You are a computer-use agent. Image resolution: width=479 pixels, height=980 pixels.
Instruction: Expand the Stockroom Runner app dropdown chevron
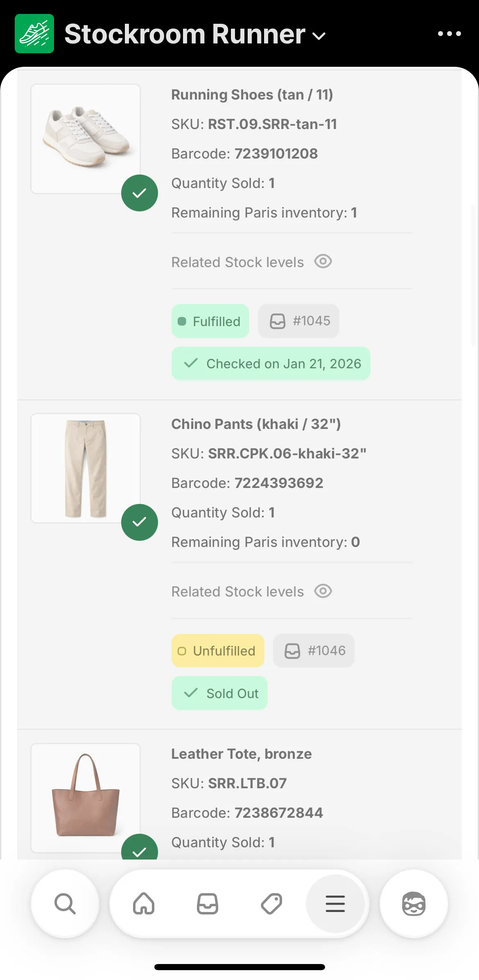click(x=319, y=36)
